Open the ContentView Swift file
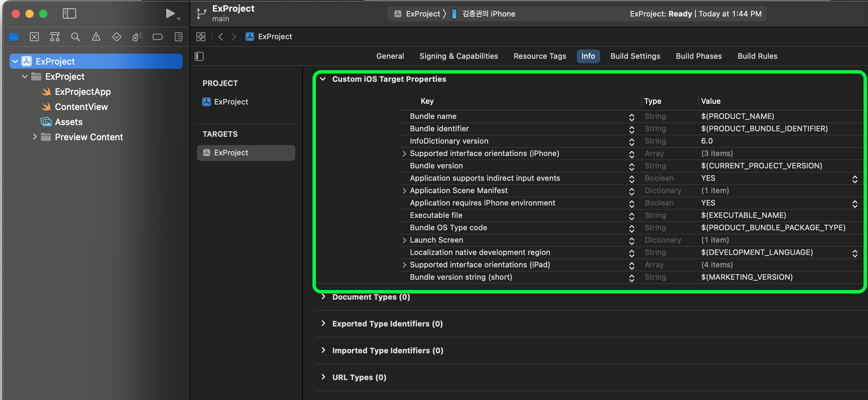This screenshot has width=868, height=400. pos(81,107)
